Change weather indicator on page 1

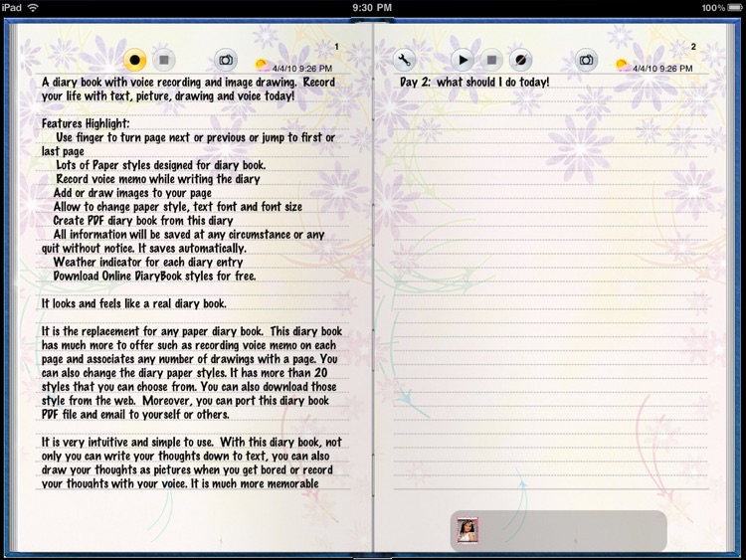click(x=263, y=66)
